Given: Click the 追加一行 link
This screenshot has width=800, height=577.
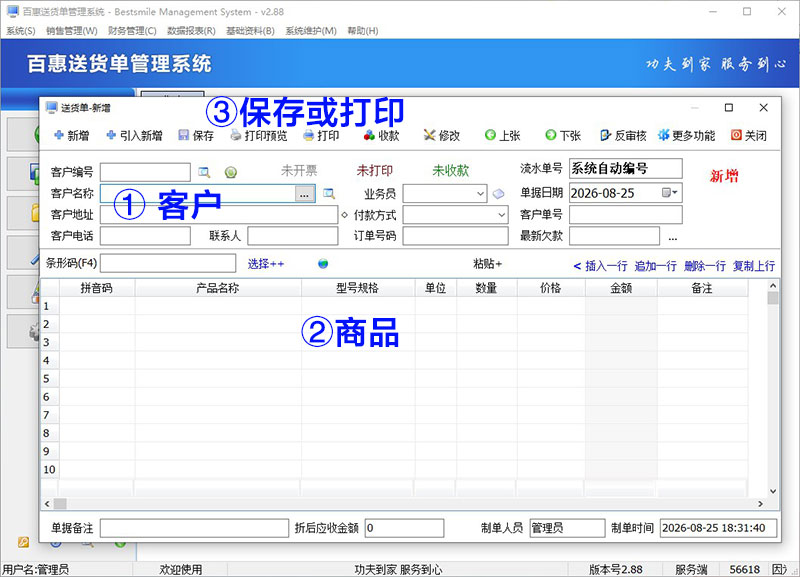Looking at the screenshot, I should (656, 266).
